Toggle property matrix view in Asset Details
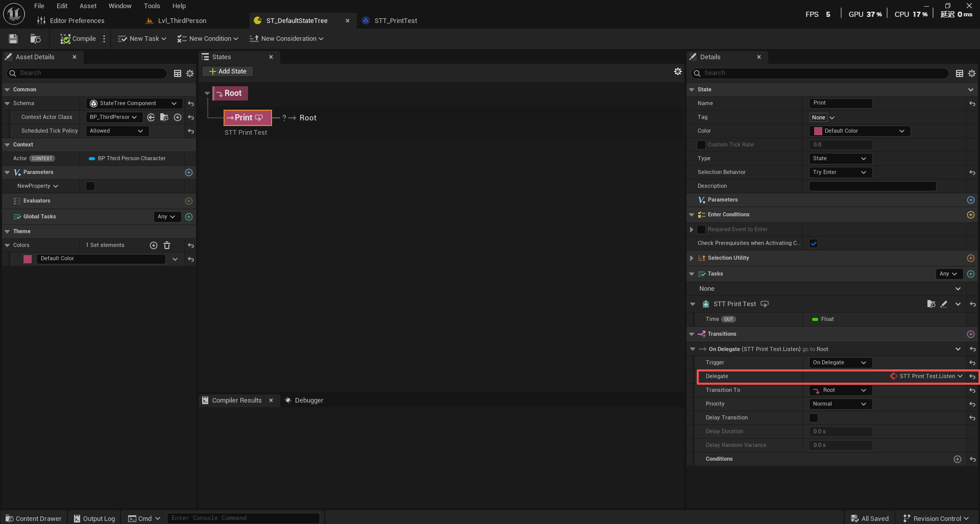980x524 pixels. [178, 73]
